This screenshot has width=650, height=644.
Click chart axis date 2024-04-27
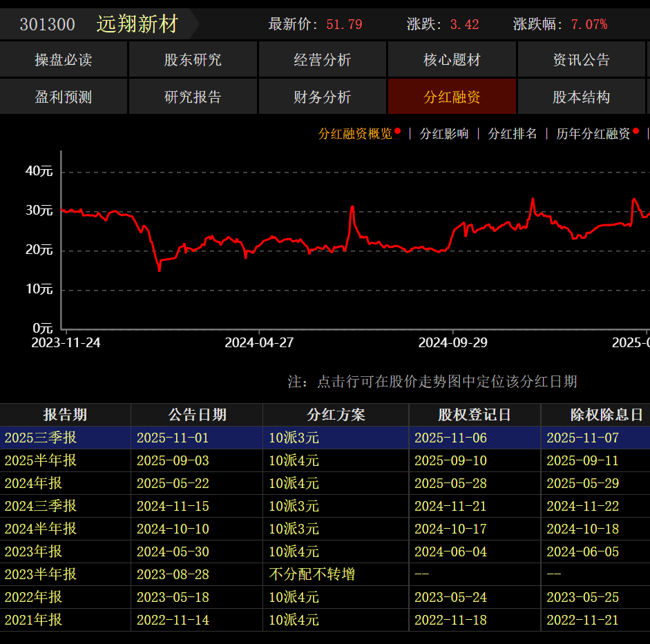pyautogui.click(x=259, y=342)
